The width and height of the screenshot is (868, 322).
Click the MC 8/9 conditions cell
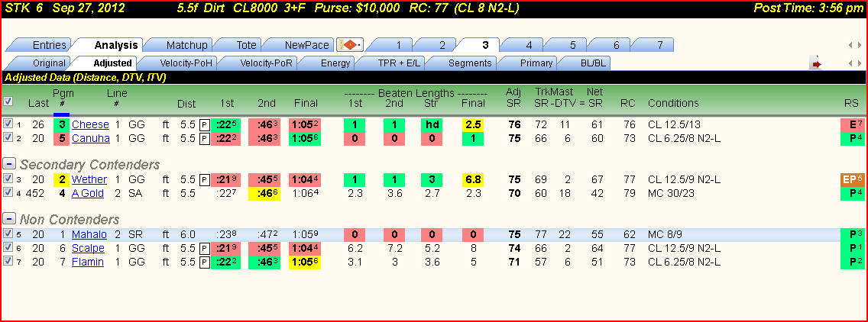pos(664,234)
